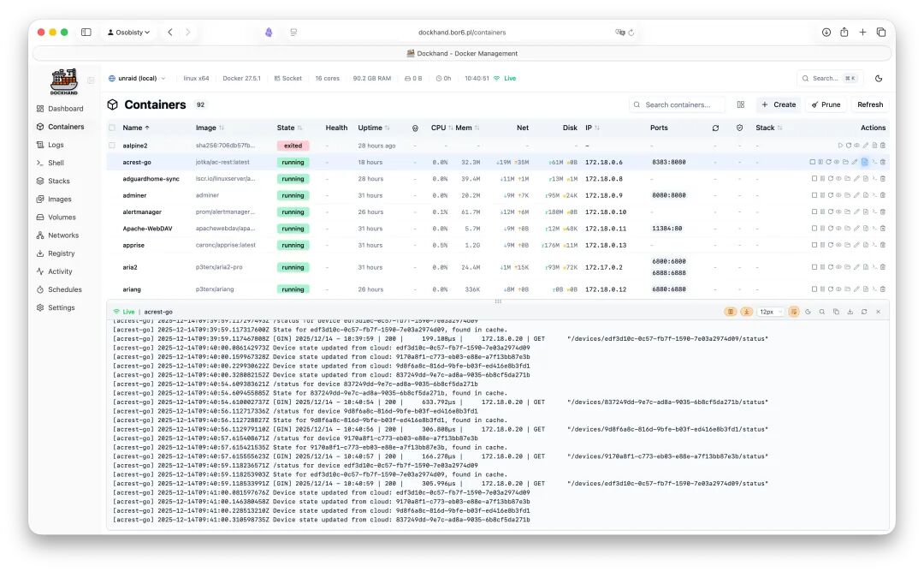This screenshot has height=572, width=924.
Task: Delete the aalpine2 container
Action: [883, 145]
